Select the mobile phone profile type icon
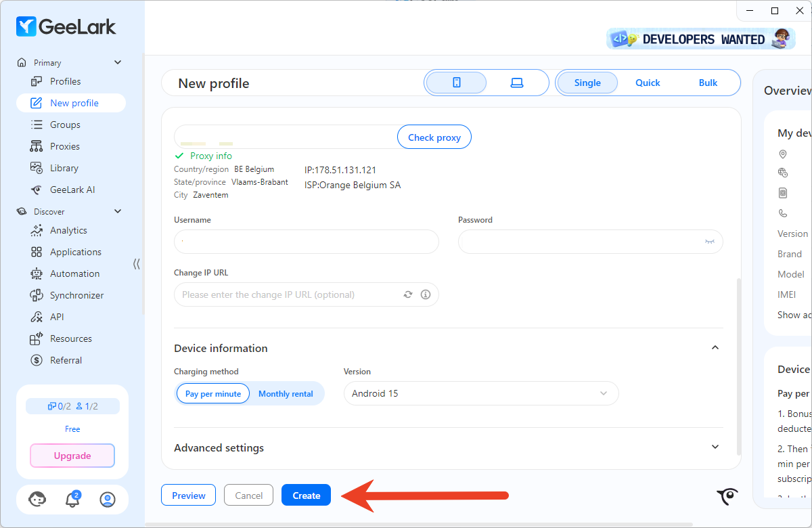 456,83
